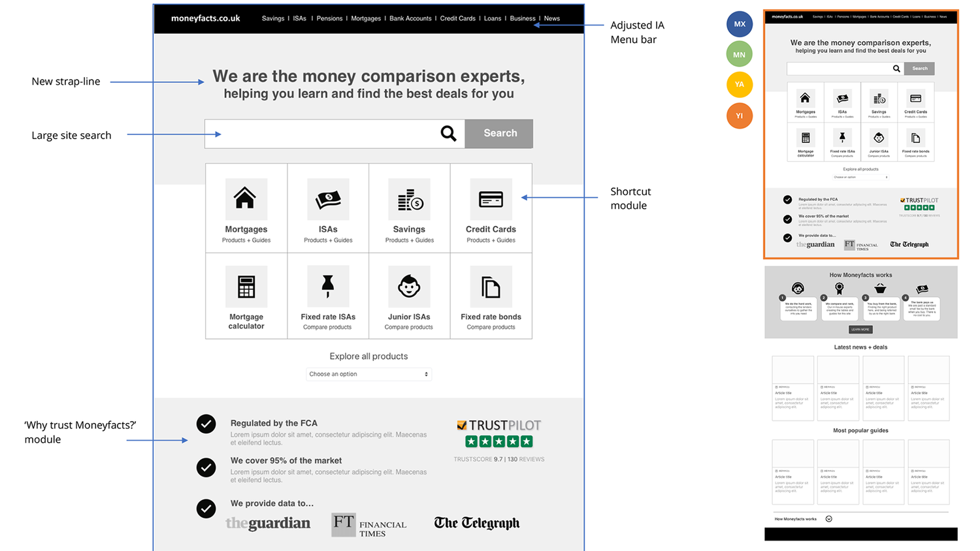The image size is (980, 551).
Task: Click the large 'TRUSTSCORE 9.7 | 130 REVIEWS' text
Action: pos(499,460)
